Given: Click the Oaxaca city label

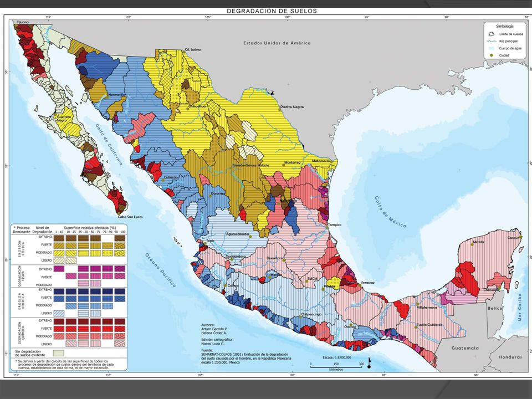Looking at the screenshot, I should pyautogui.click(x=350, y=327).
